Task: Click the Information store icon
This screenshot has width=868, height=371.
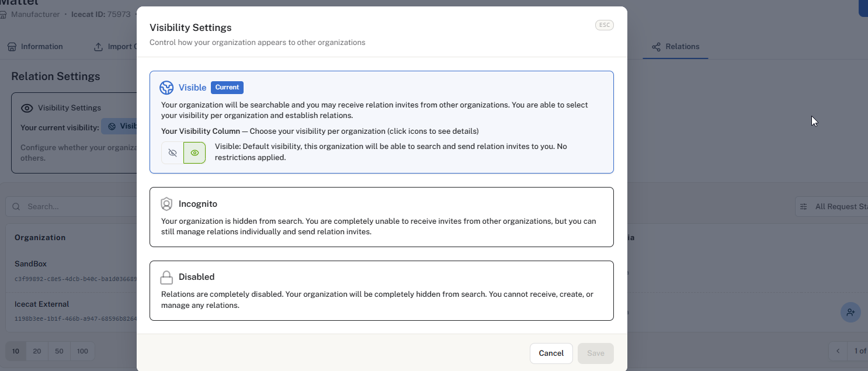Action: tap(12, 47)
